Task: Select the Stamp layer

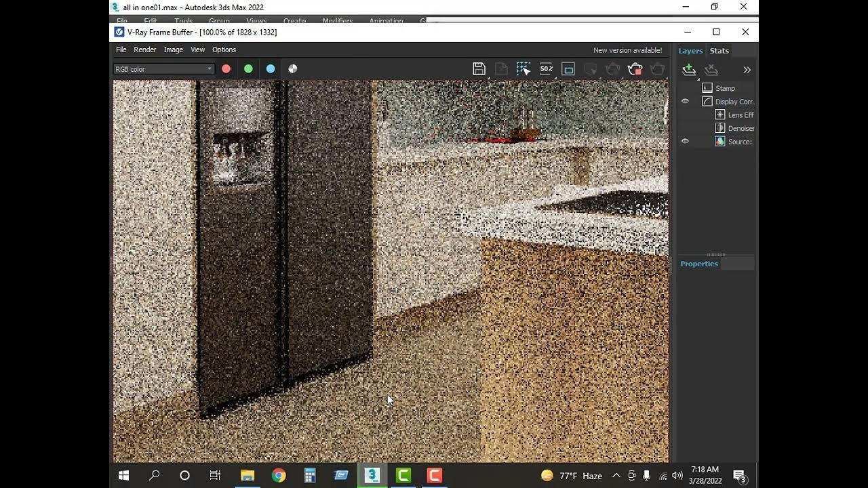Action: (x=724, y=88)
